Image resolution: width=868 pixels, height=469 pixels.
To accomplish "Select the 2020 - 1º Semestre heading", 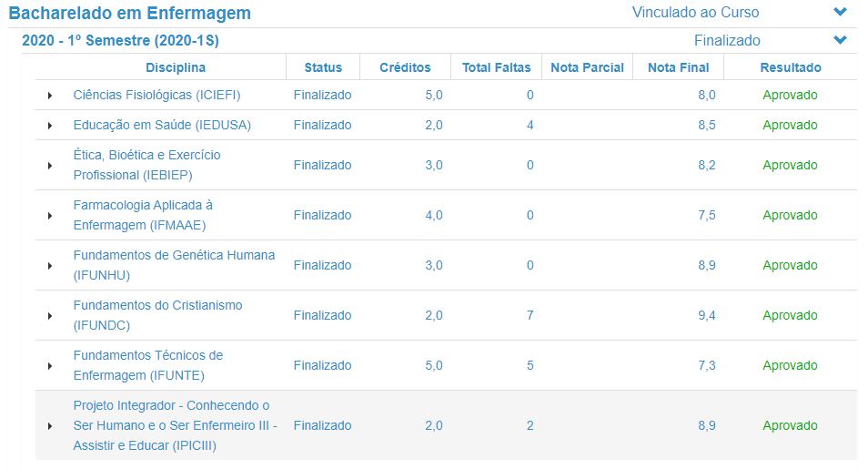I will click(x=120, y=40).
